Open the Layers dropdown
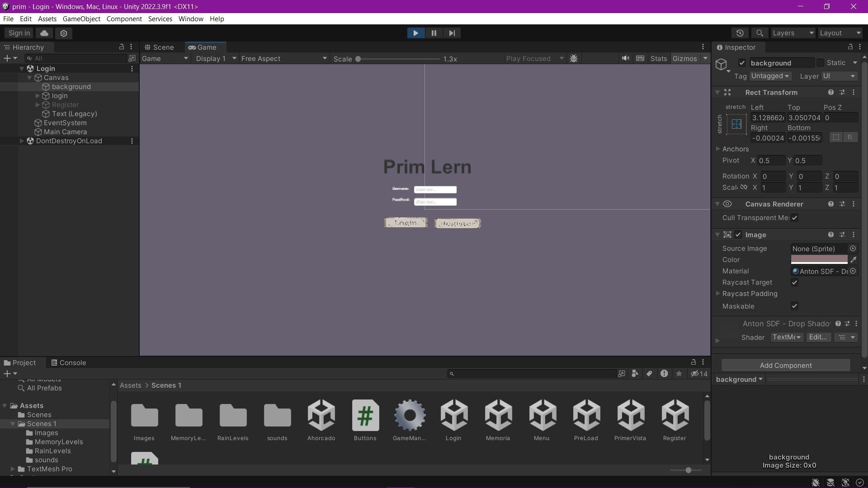The image size is (868, 488). click(x=793, y=33)
